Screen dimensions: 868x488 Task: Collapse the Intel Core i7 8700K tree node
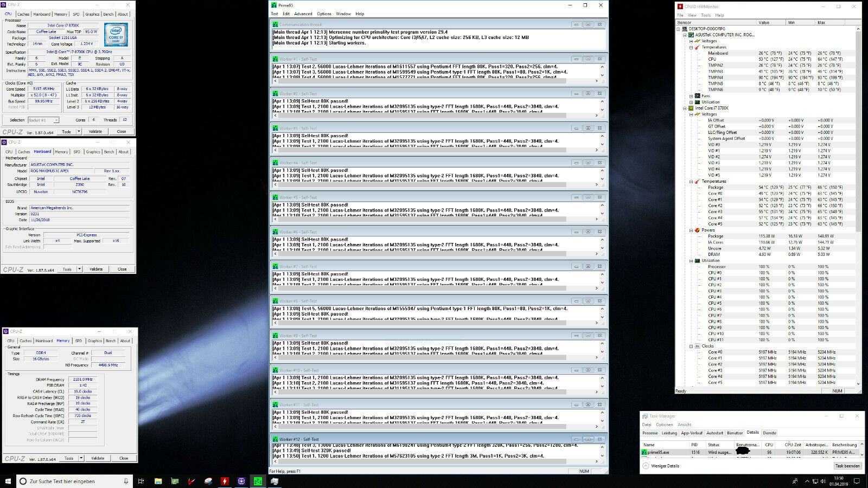pyautogui.click(x=685, y=108)
